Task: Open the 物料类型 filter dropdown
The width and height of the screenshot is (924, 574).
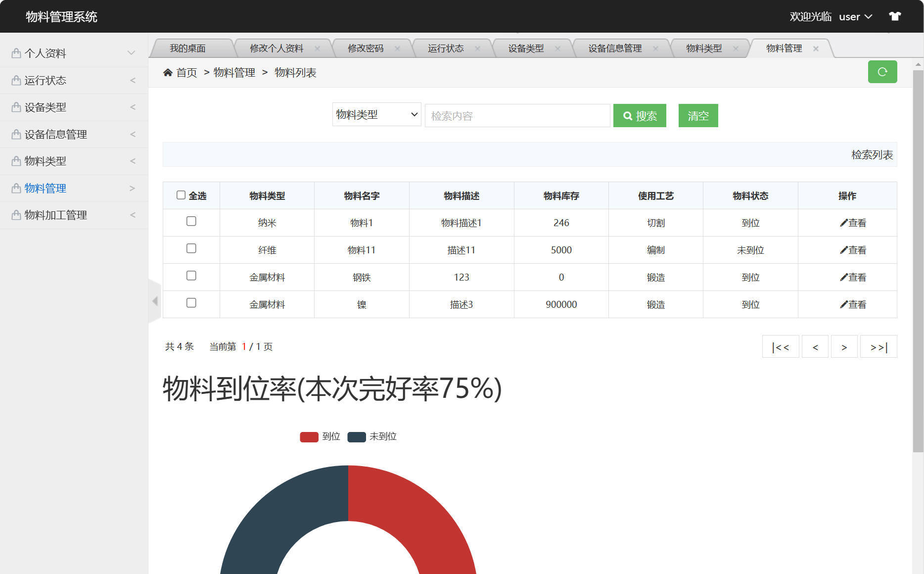Action: [376, 114]
